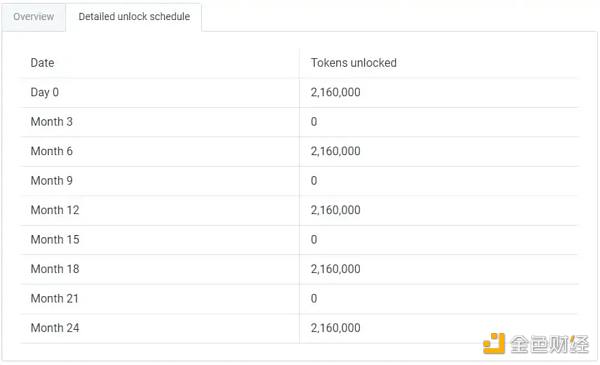Viewport: 600px width, 365px height.
Task: Select the Month 18 row label
Action: click(x=55, y=269)
